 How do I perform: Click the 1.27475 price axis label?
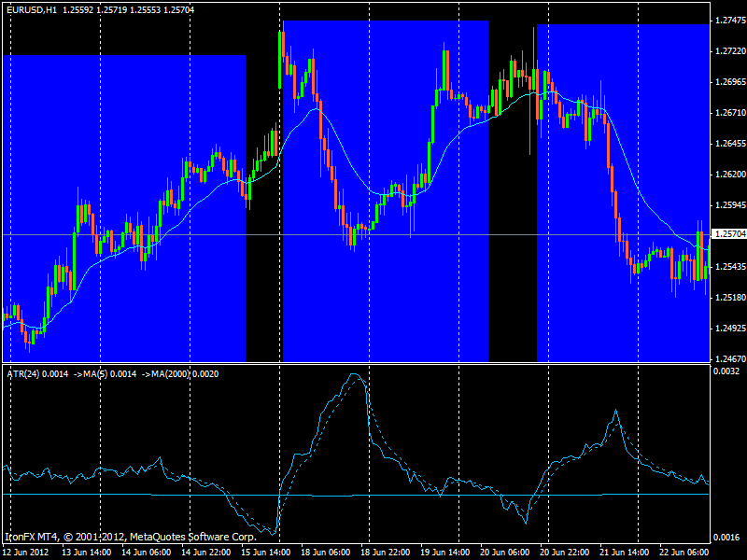click(x=728, y=21)
